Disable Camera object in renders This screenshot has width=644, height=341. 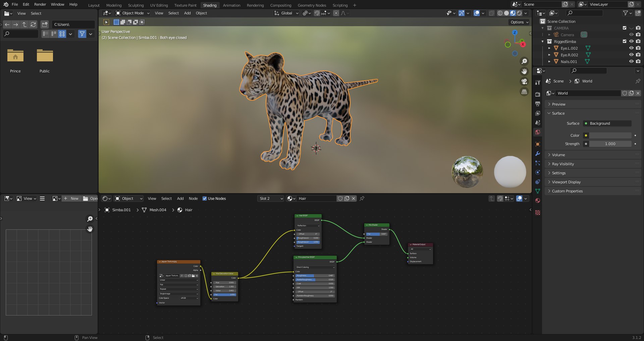pyautogui.click(x=638, y=35)
